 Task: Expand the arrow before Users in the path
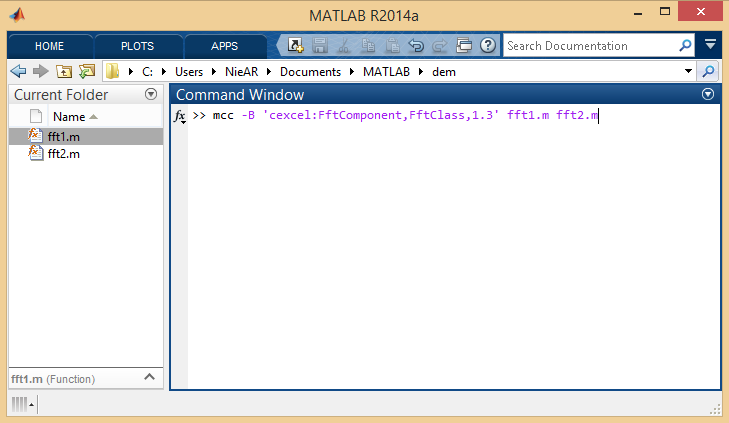[164, 72]
